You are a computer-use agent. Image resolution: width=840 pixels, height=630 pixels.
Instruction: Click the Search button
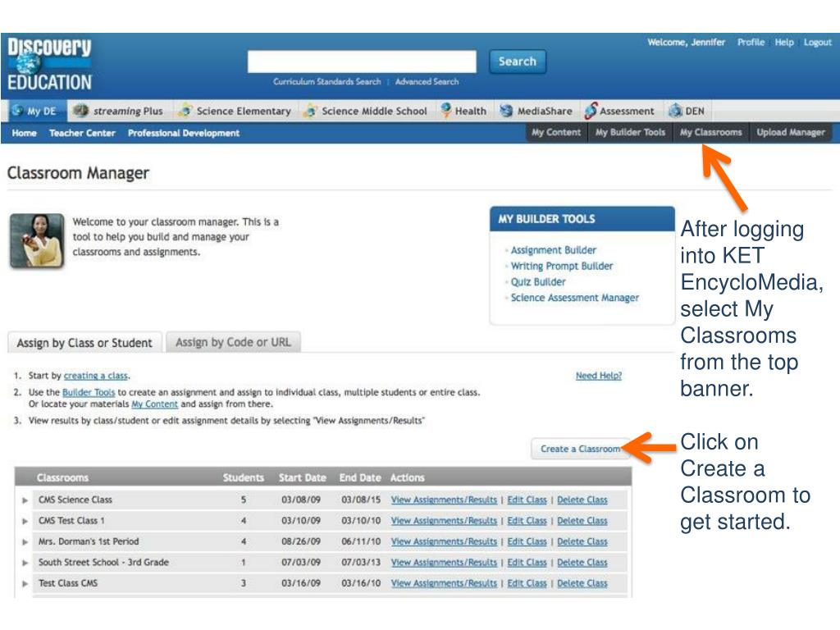[517, 62]
